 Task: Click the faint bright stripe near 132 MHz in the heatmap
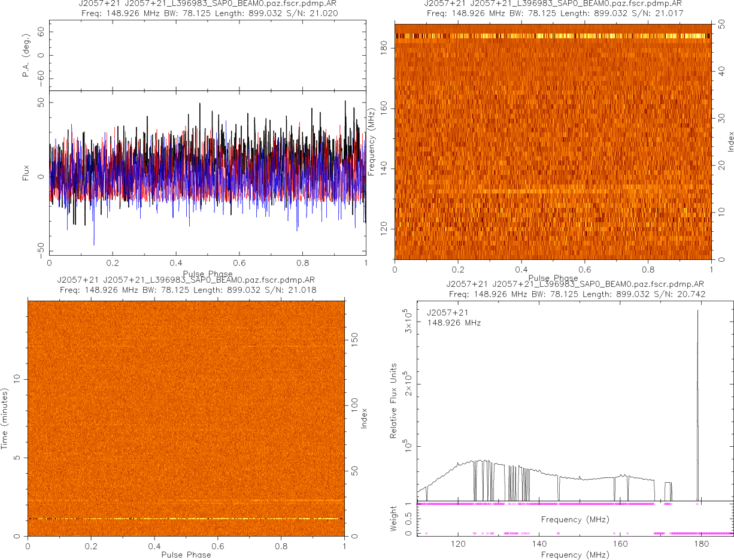pos(553,192)
